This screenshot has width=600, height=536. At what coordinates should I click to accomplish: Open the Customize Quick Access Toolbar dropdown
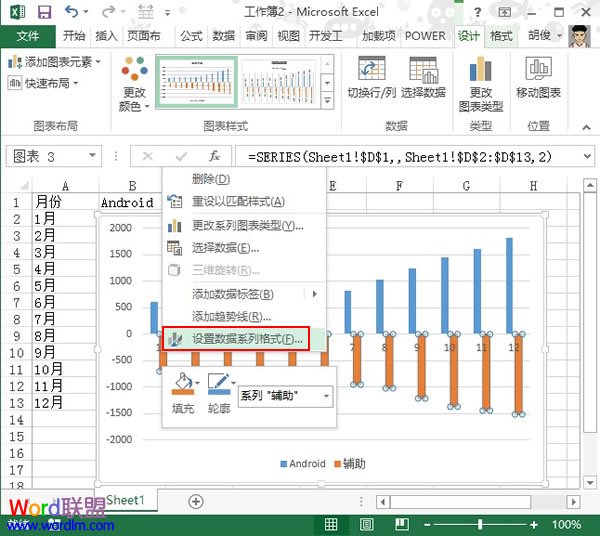[x=168, y=13]
